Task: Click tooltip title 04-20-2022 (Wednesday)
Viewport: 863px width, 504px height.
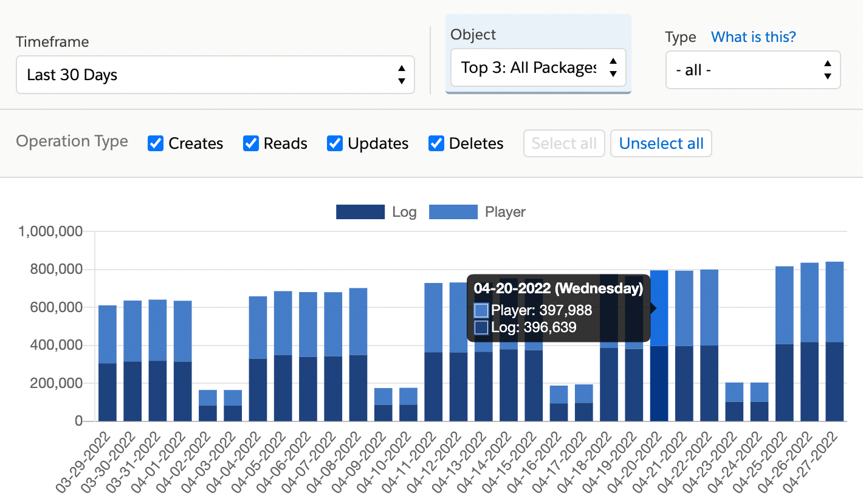Action: (558, 288)
